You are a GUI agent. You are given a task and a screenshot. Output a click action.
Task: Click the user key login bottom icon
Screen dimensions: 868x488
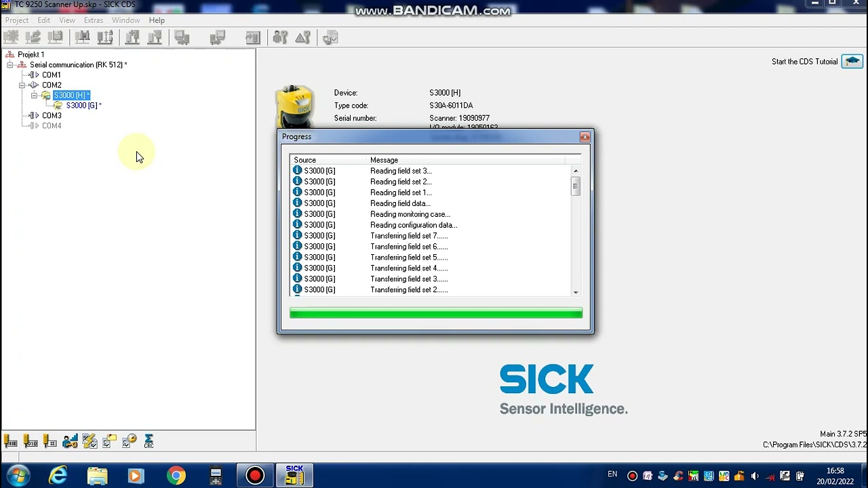coord(70,441)
